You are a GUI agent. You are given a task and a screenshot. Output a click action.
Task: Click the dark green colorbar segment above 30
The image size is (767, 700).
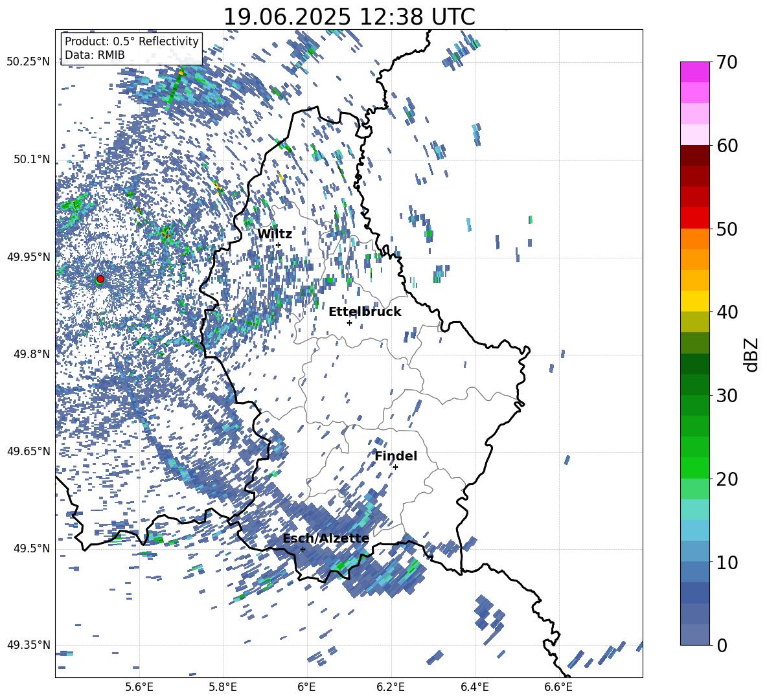[694, 385]
